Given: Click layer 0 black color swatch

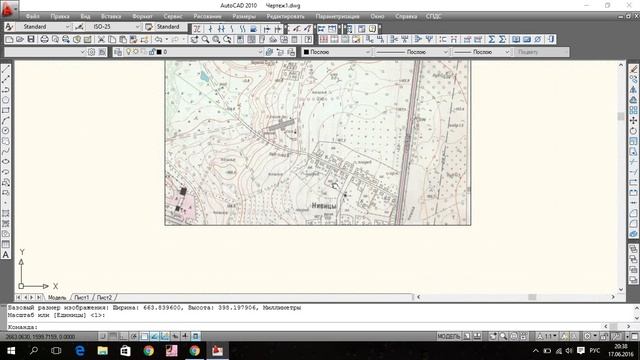Looking at the screenshot, I should coord(159,52).
